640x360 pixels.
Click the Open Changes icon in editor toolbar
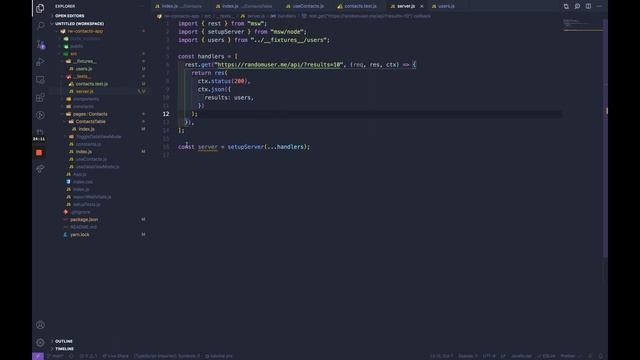566,6
